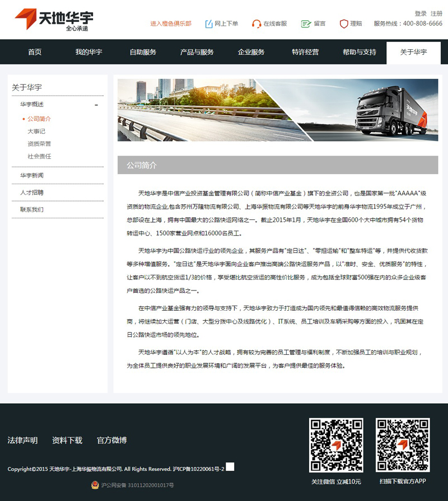Go to 进入橙色俱乐部
Screen dimensions: 448x501
click(x=171, y=24)
